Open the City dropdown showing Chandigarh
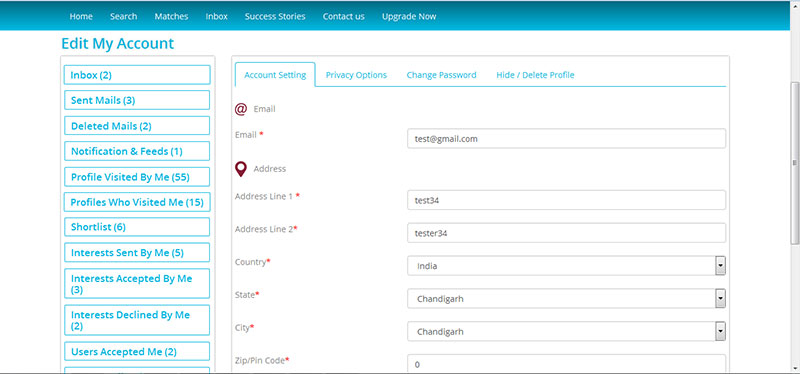Viewport: 800px width, 374px height. pyautogui.click(x=566, y=331)
